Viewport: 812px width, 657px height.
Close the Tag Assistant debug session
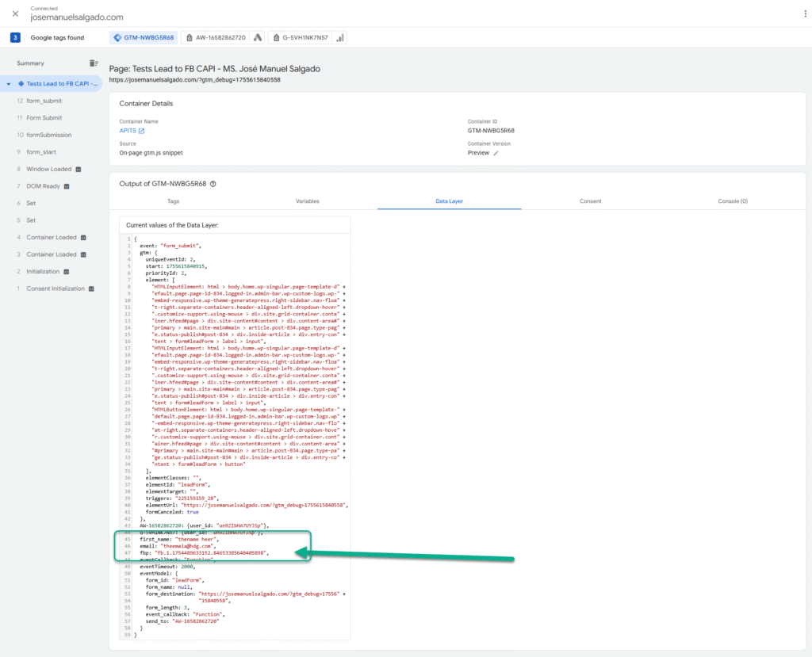pos(15,13)
